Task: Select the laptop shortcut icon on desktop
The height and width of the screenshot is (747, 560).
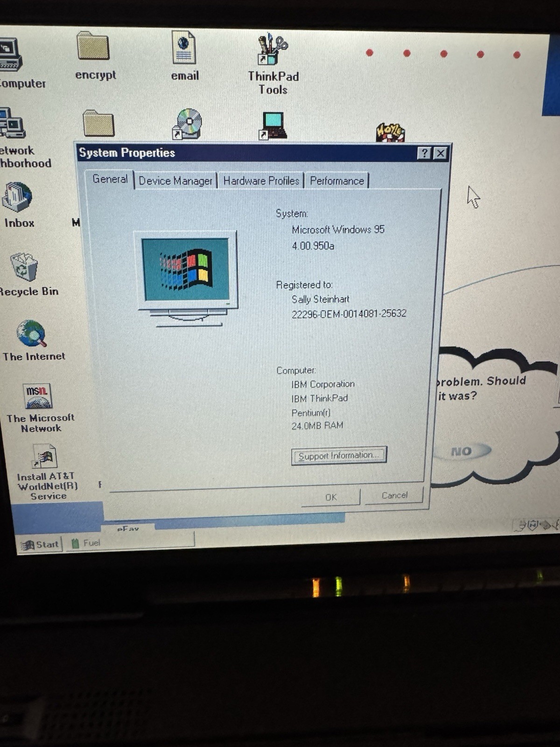Action: pyautogui.click(x=273, y=126)
